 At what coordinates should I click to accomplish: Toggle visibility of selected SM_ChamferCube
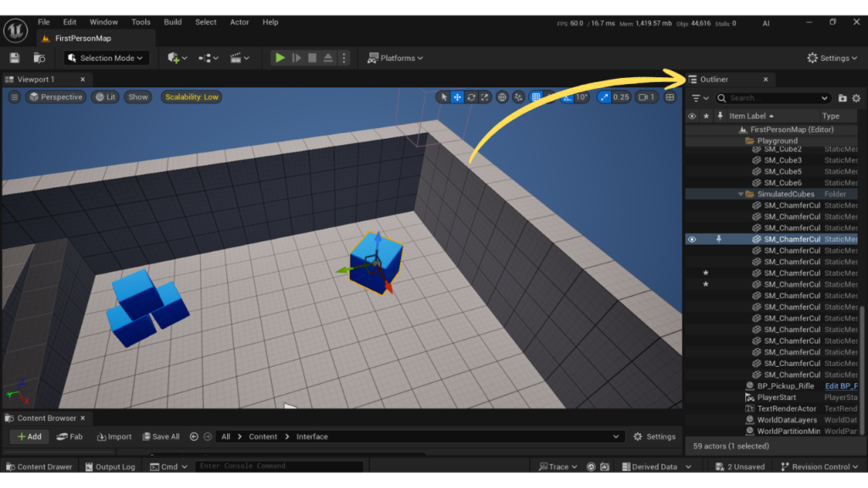(x=692, y=239)
